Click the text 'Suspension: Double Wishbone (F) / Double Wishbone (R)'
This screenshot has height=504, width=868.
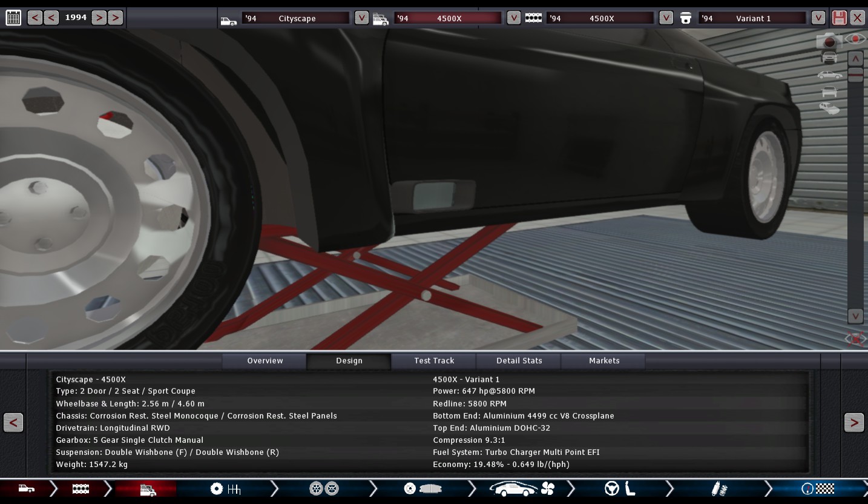click(x=167, y=453)
